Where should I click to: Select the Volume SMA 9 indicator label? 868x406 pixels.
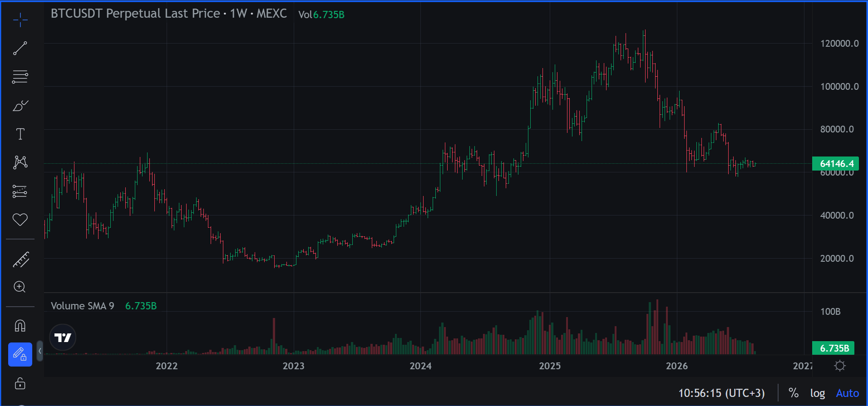coord(83,306)
